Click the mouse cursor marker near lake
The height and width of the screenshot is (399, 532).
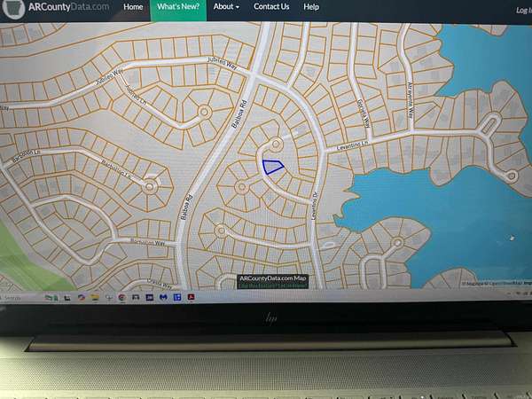(512, 237)
